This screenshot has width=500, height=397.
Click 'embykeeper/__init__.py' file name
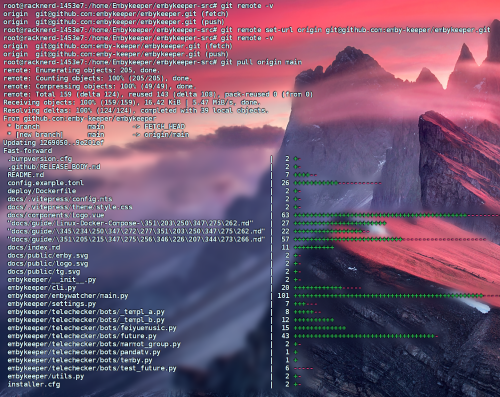click(52, 279)
